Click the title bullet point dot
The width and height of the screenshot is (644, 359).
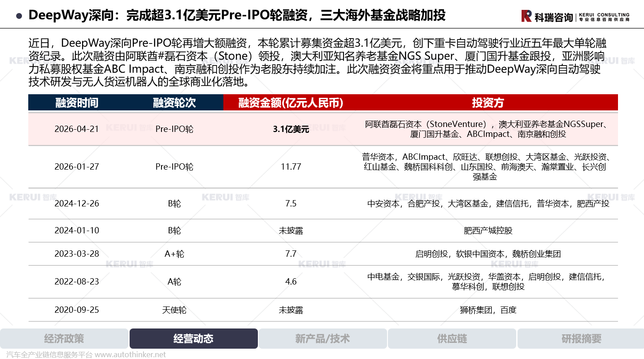pyautogui.click(x=19, y=16)
